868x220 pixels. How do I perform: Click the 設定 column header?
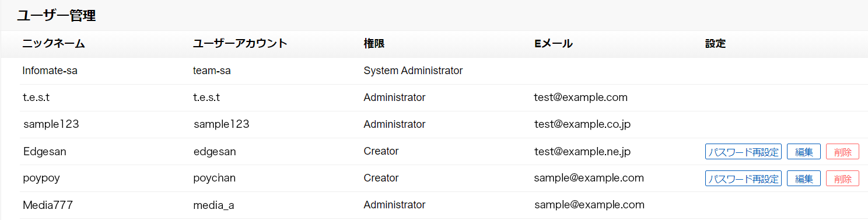point(715,44)
